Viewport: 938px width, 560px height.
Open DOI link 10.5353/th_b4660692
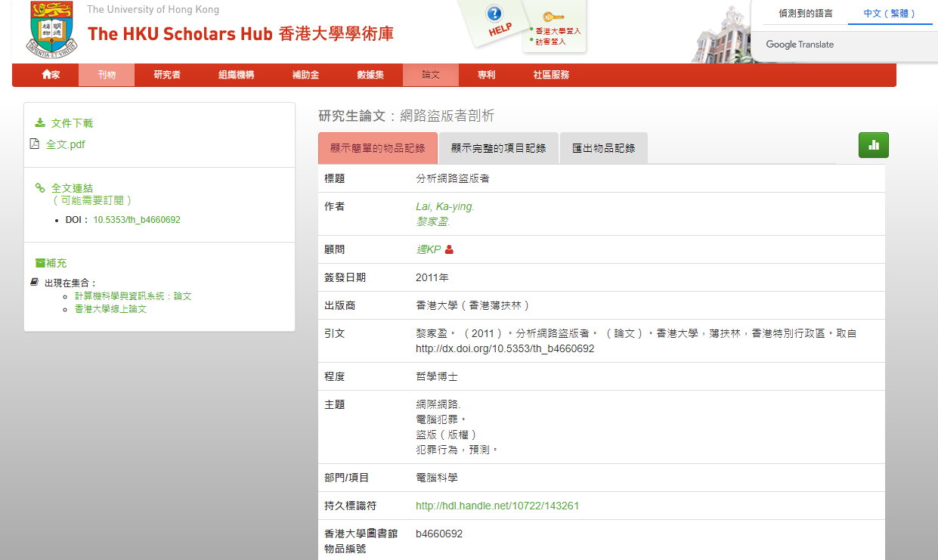[x=136, y=220]
